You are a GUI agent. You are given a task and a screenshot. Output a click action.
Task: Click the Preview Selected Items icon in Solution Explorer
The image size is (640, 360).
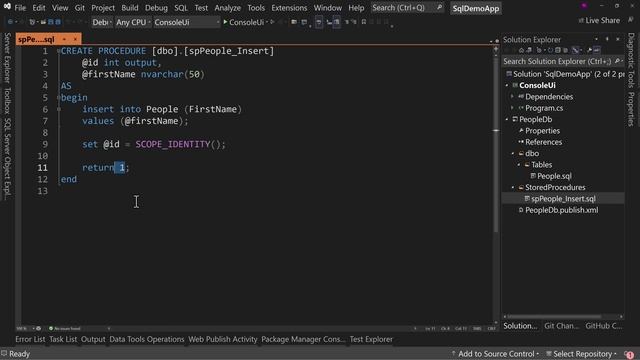click(x=597, y=50)
